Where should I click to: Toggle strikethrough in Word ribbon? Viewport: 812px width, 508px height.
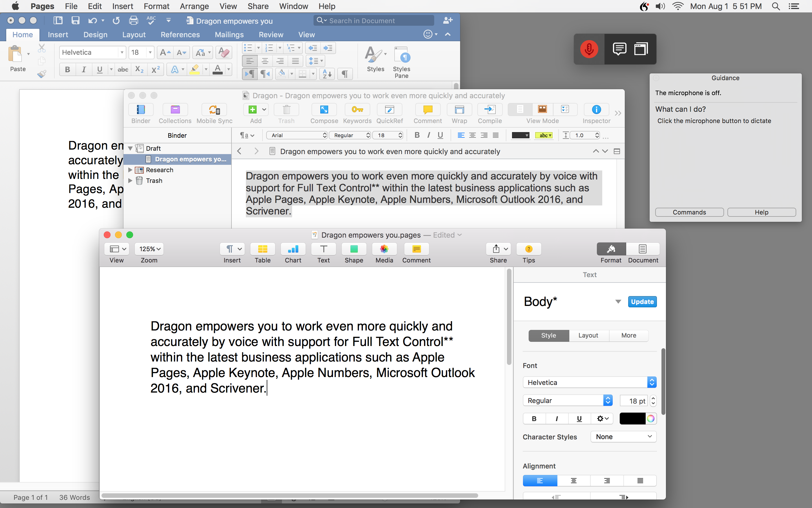point(123,69)
